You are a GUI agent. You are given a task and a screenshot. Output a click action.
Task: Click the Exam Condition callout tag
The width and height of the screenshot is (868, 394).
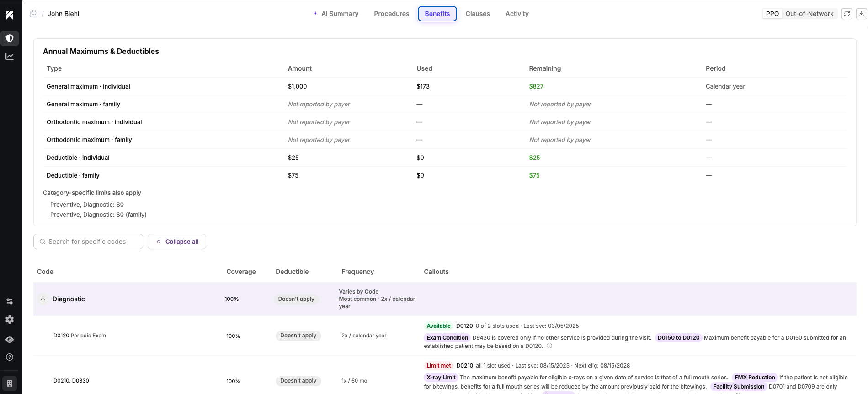pos(447,338)
